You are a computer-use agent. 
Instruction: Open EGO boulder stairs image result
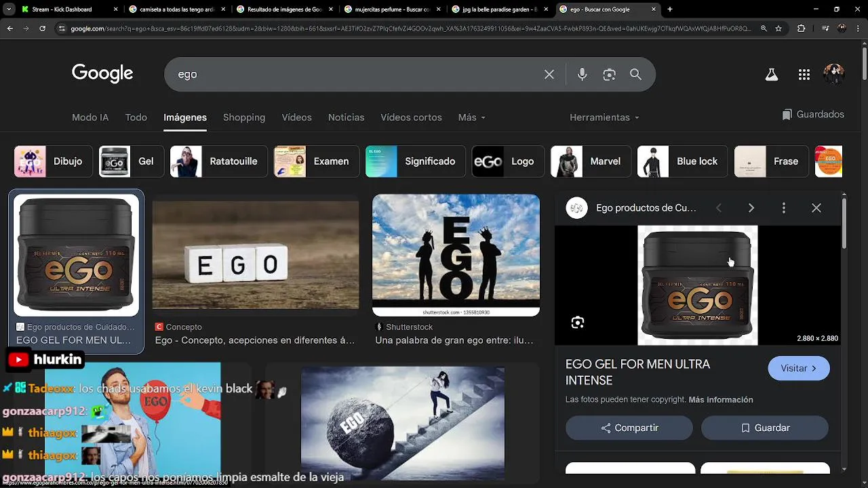[403, 424]
